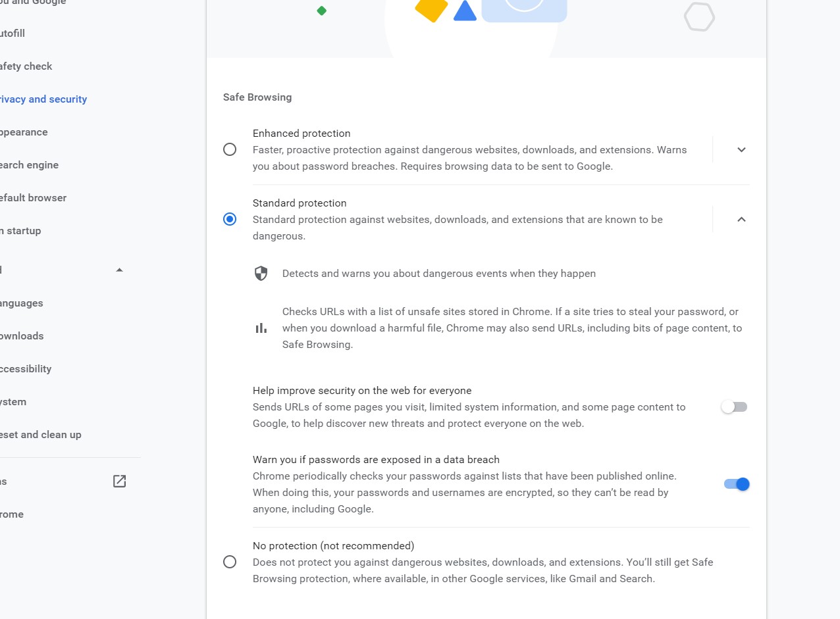
Task: Click the blue triangle shape in banner
Action: coord(465,11)
